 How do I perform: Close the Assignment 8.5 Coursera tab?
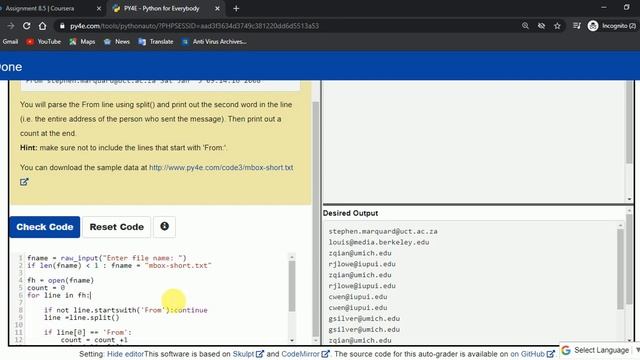[x=99, y=8]
